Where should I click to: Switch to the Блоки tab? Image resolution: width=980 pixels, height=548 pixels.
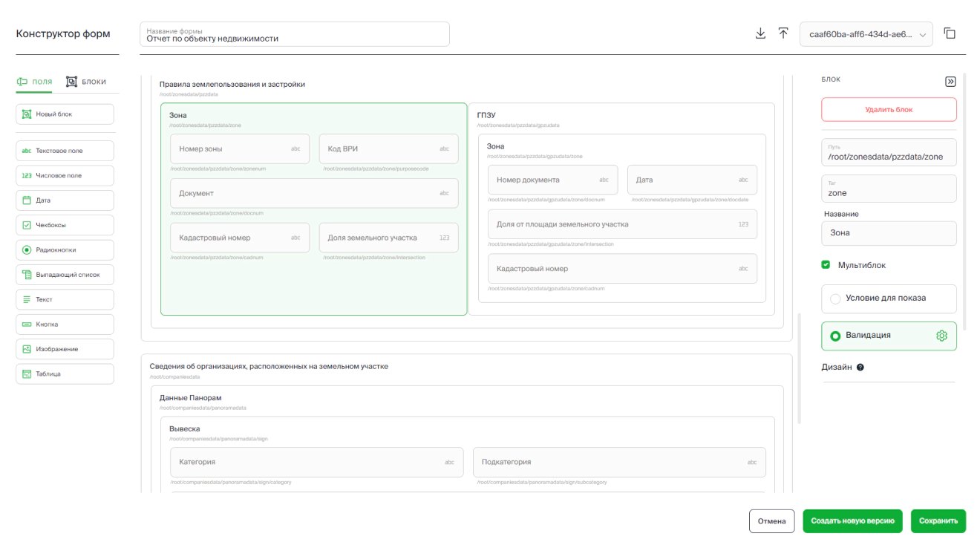point(86,82)
